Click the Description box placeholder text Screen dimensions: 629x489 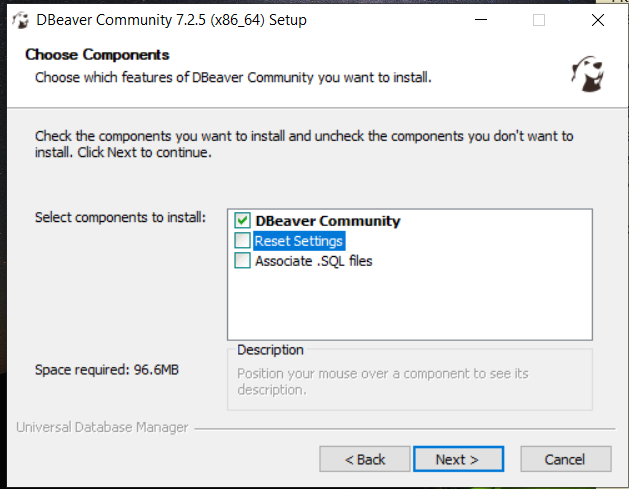click(383, 381)
